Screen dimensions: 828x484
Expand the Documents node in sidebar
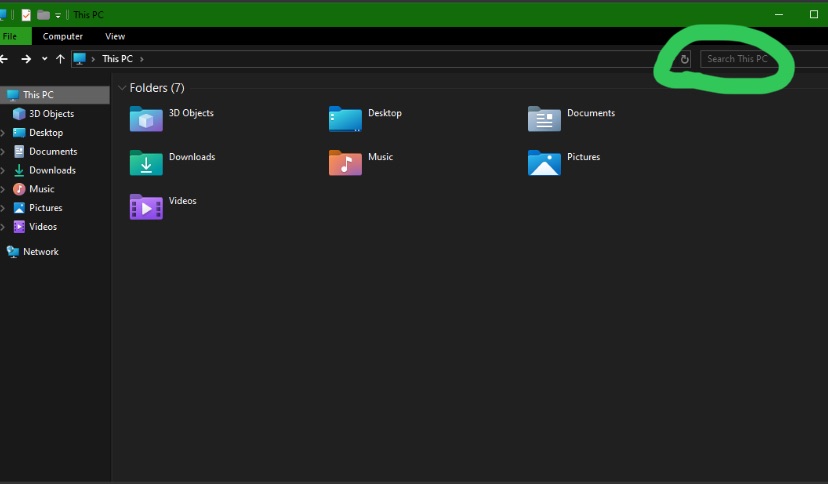(3, 151)
